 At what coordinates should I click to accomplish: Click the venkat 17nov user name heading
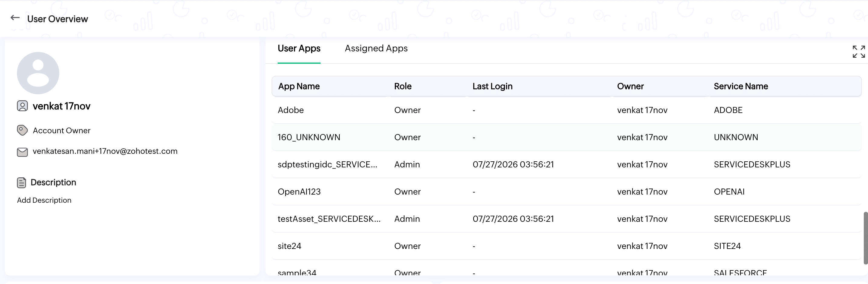(x=61, y=106)
